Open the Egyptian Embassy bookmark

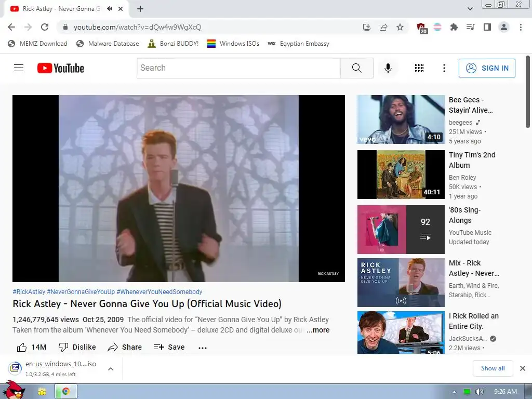299,44
